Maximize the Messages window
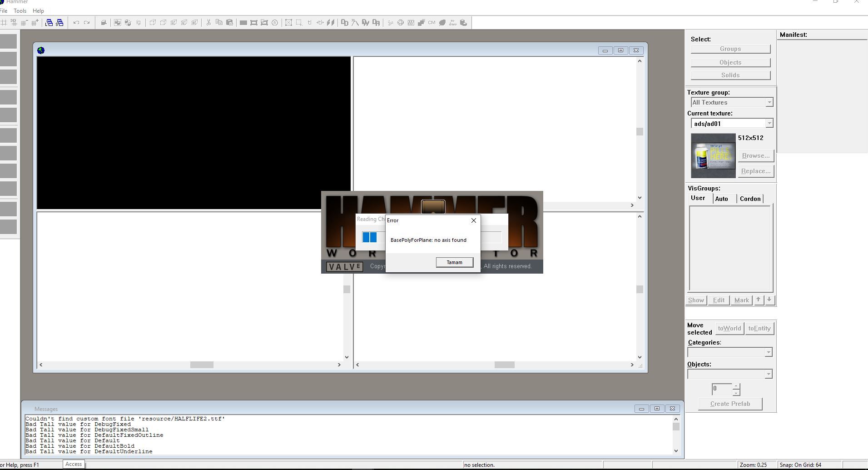 (x=657, y=409)
